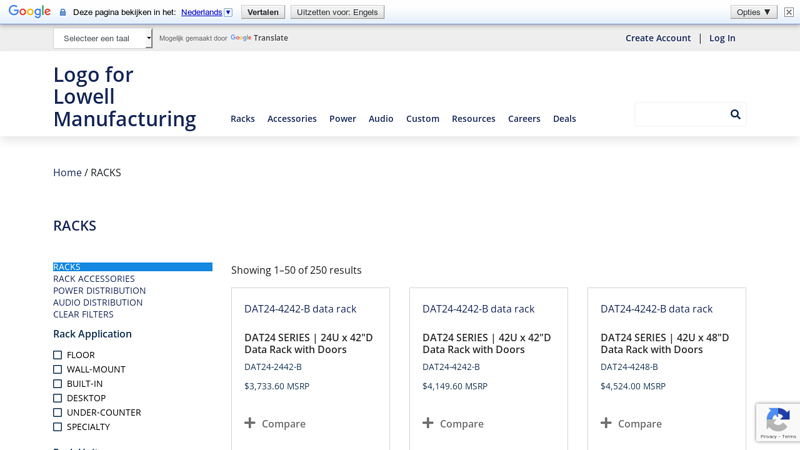Toggle the UNDER-COUNTER filter checkbox
Viewport: 800px width, 450px height.
[58, 412]
